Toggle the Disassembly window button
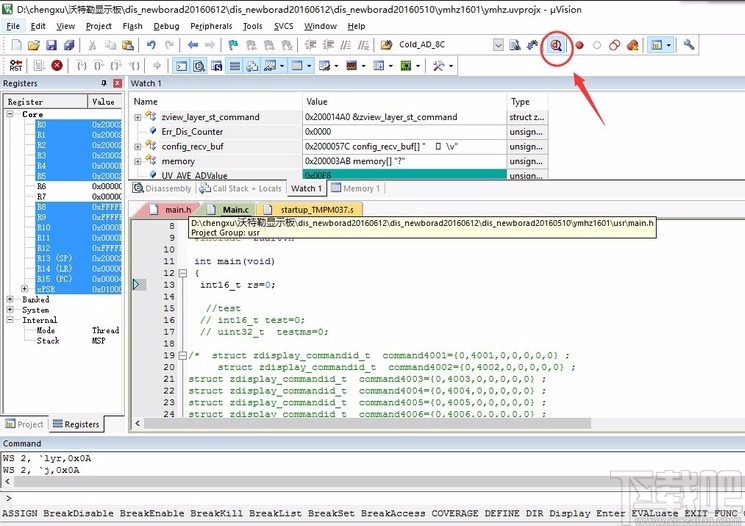 coord(199,66)
